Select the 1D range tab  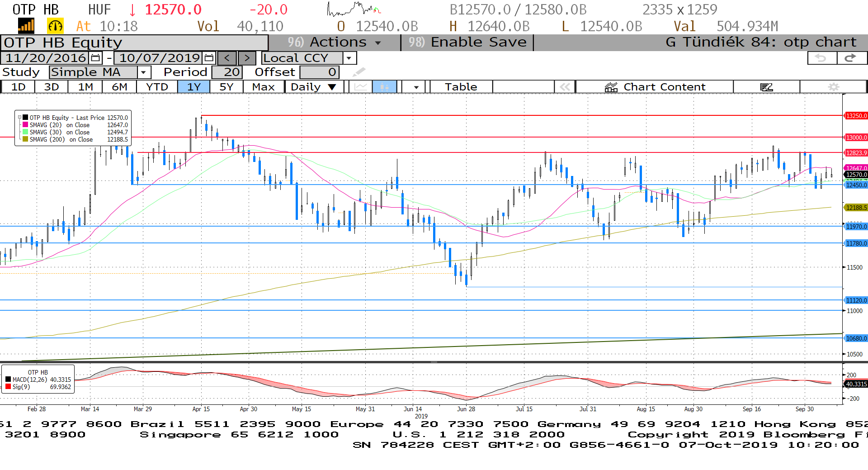tap(18, 87)
